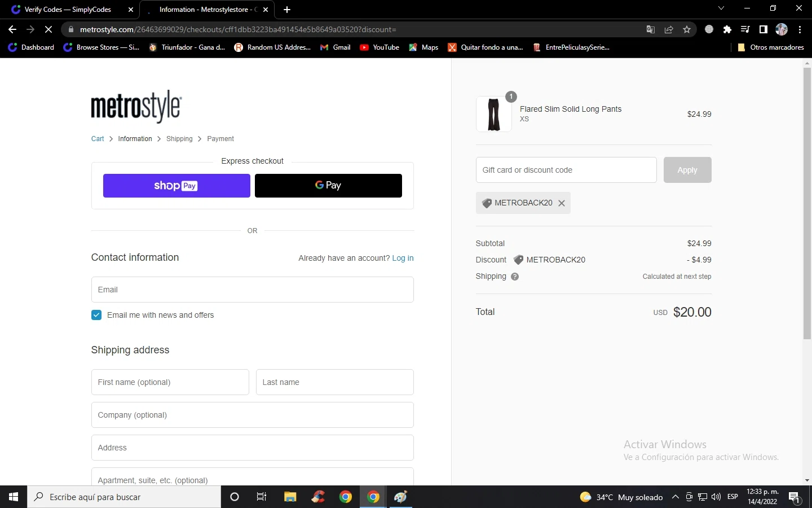Open the Chrome profile avatar

[x=782, y=29]
